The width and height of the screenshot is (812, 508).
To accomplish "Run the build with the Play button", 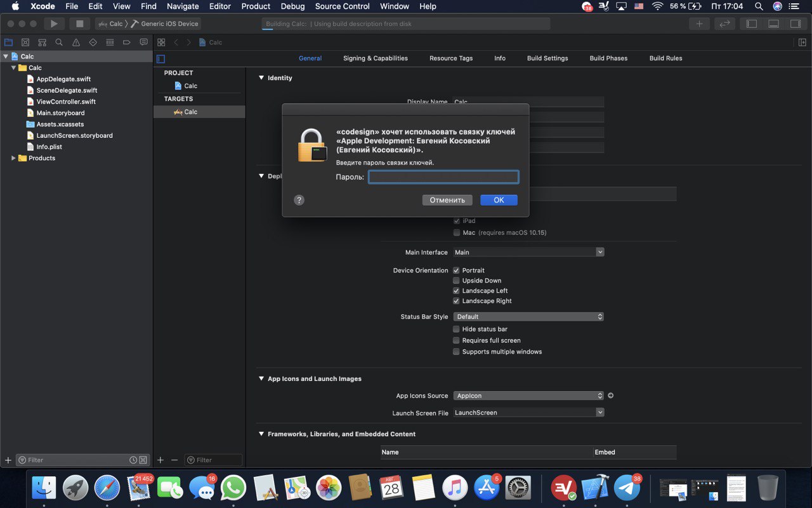I will tap(54, 23).
